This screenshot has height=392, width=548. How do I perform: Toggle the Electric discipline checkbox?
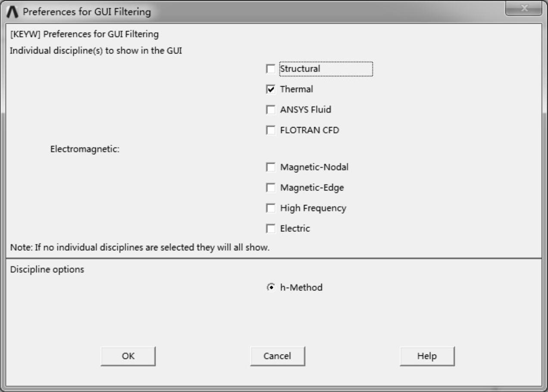(x=271, y=229)
